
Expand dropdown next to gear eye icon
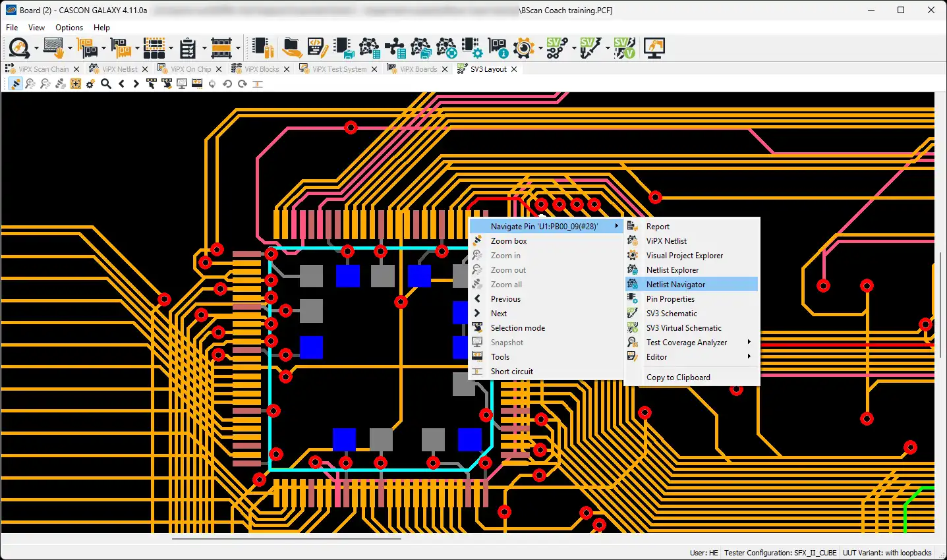[540, 48]
